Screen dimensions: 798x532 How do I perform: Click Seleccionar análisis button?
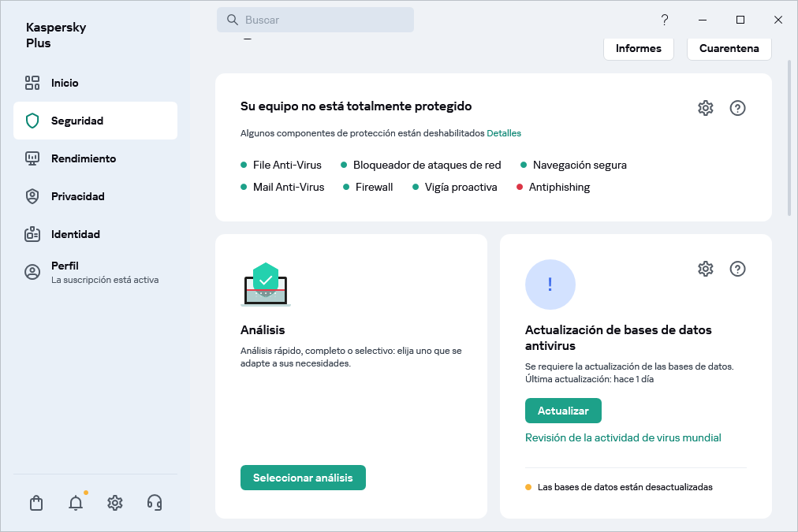pyautogui.click(x=303, y=478)
